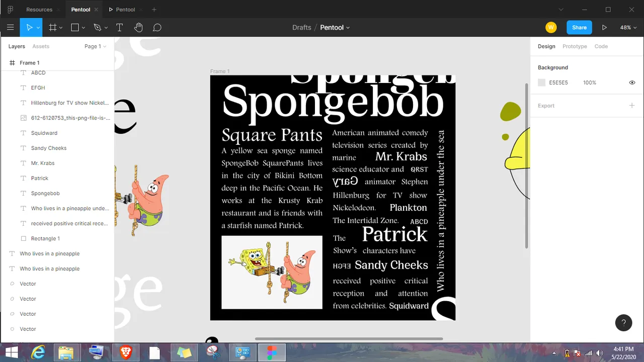Open Move tool options dropdown arrow
The width and height of the screenshot is (644, 362).
38,28
